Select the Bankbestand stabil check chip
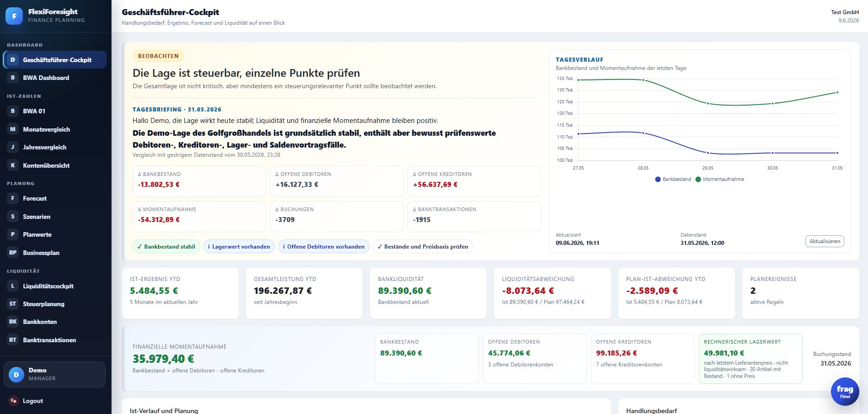Viewport: 868px width, 414px height. (166, 246)
